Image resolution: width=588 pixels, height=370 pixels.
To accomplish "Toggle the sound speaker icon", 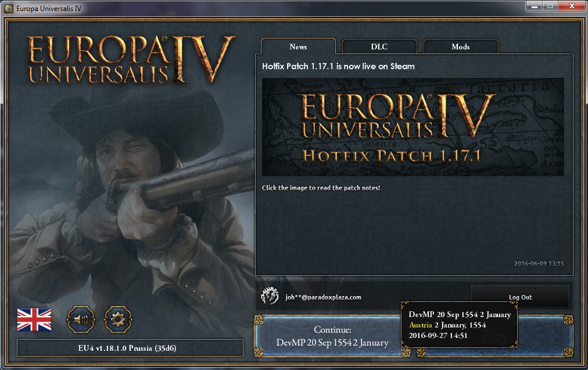I will (81, 319).
